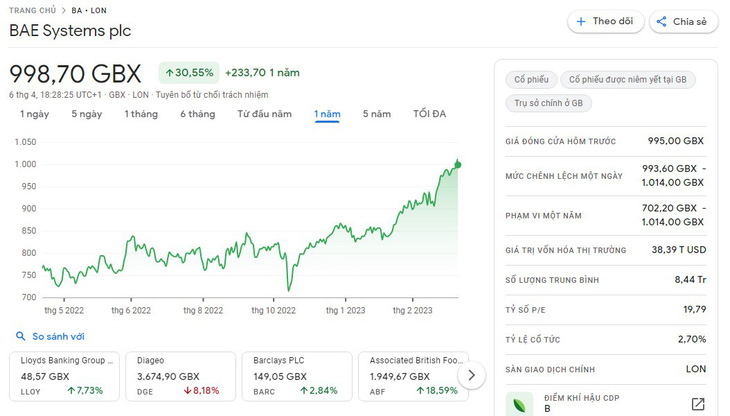Click the +233,70 1 năm change text
This screenshot has height=416, width=730.
tap(262, 73)
